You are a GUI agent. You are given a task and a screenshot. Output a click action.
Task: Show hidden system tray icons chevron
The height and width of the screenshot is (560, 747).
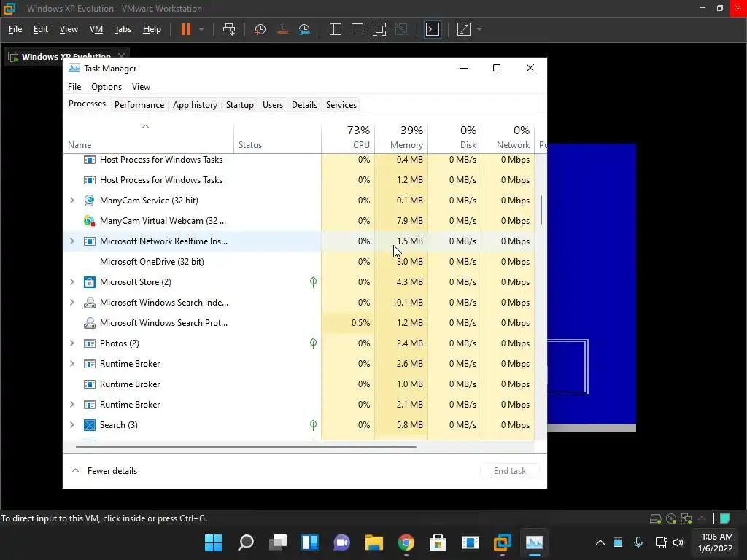point(600,542)
